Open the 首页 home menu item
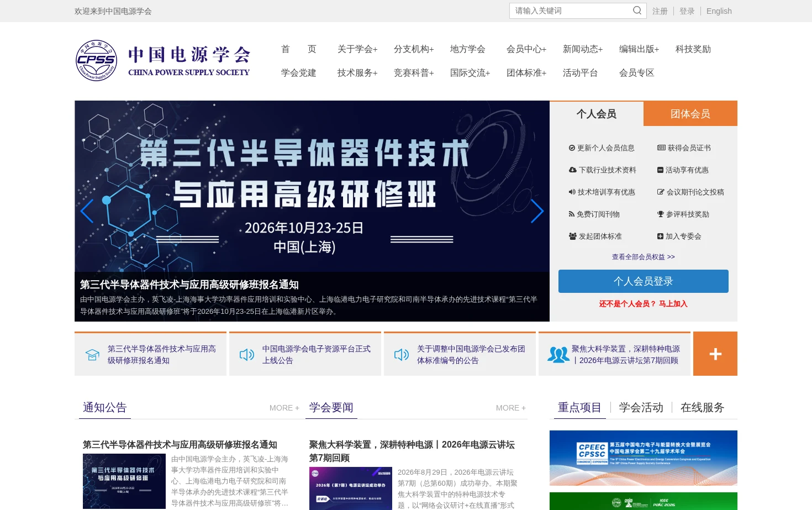 click(x=299, y=49)
